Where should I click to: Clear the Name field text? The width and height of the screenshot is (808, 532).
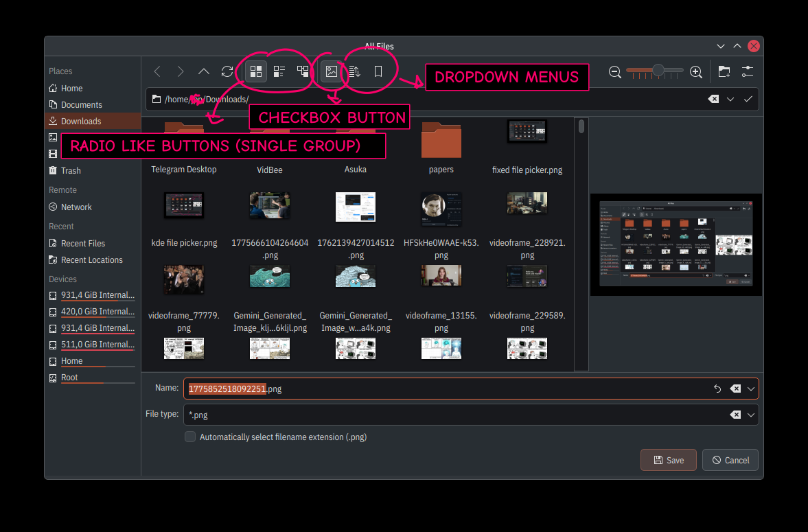[735, 389]
